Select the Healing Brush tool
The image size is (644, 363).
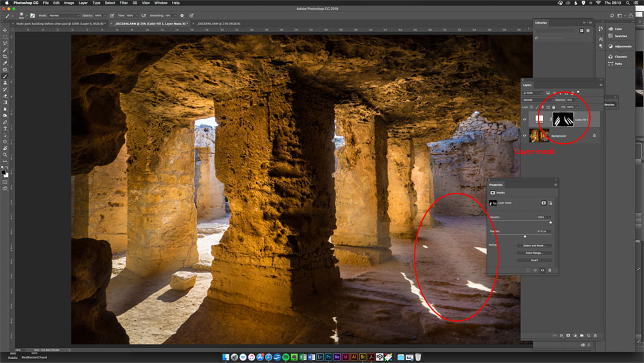(5, 70)
